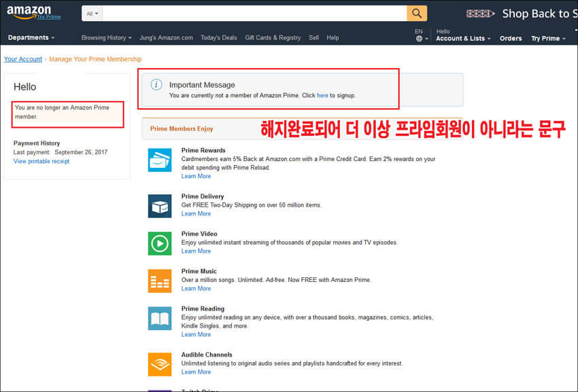578x392 pixels.
Task: Open the Help nav item
Action: pos(333,37)
